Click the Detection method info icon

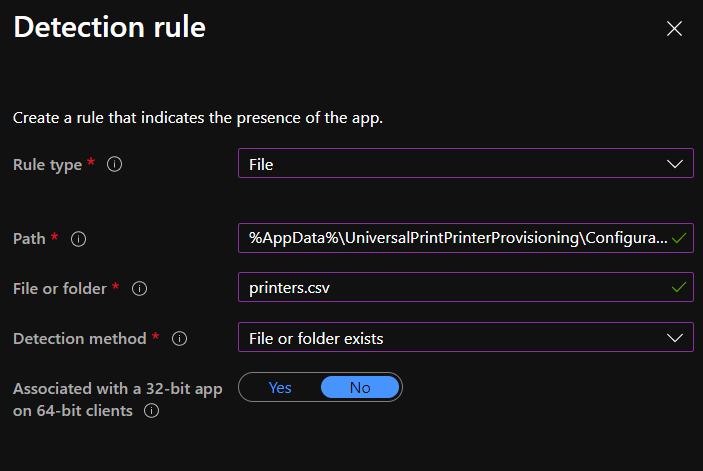click(x=180, y=339)
